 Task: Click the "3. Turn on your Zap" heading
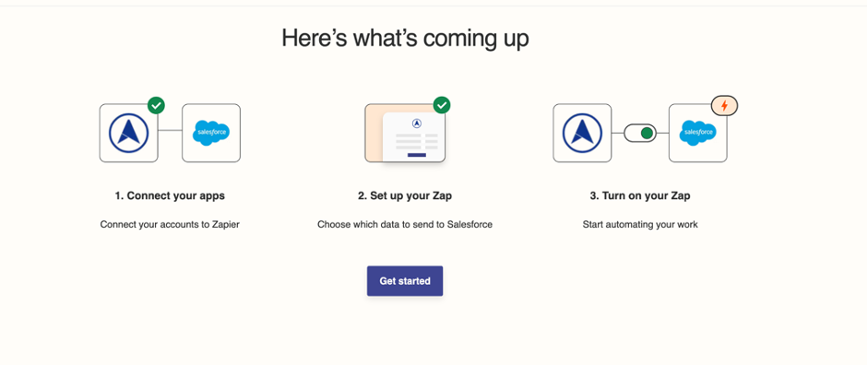(640, 195)
